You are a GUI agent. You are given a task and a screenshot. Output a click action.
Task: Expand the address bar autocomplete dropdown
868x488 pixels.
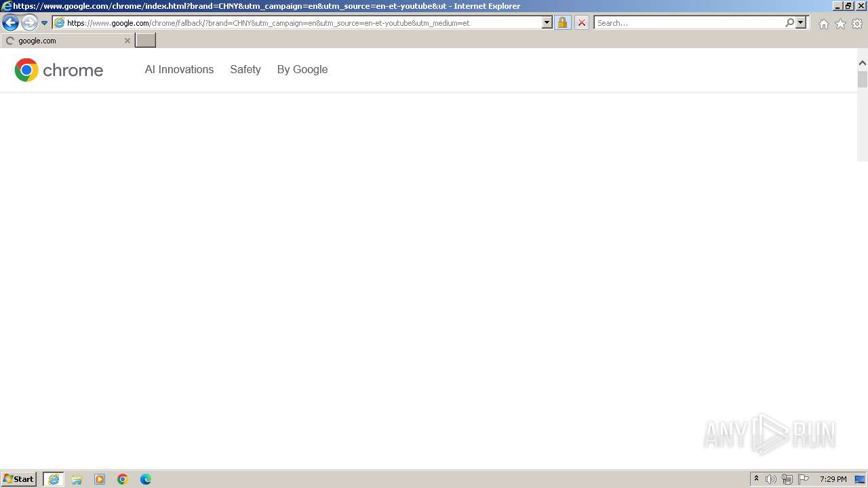click(x=547, y=23)
